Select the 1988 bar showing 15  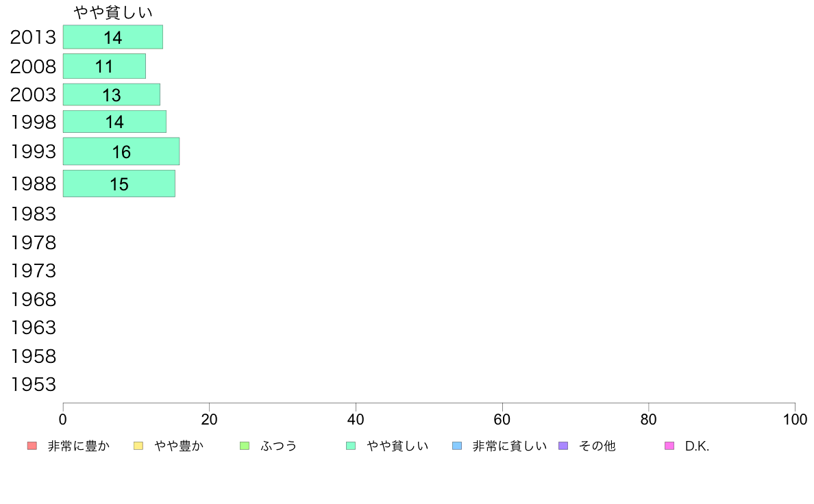coord(119,184)
